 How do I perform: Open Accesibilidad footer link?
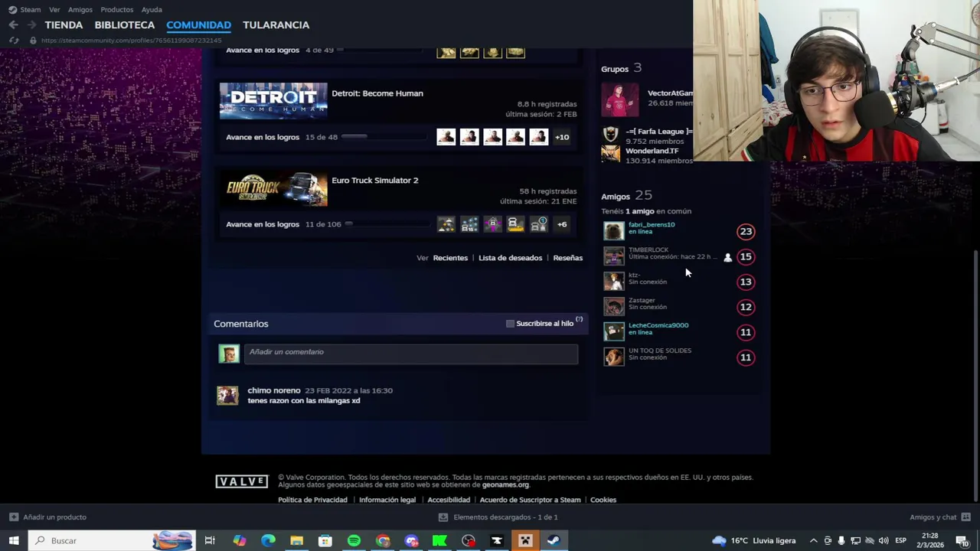point(449,500)
